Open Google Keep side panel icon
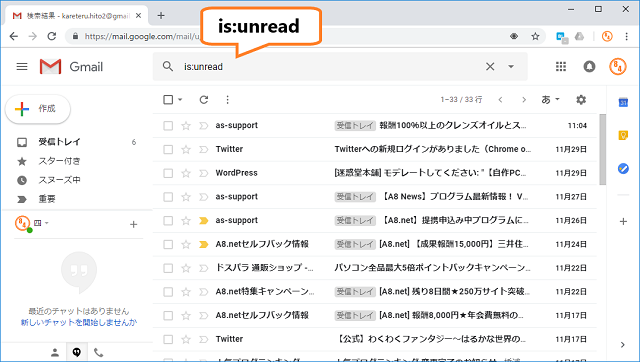 623,135
